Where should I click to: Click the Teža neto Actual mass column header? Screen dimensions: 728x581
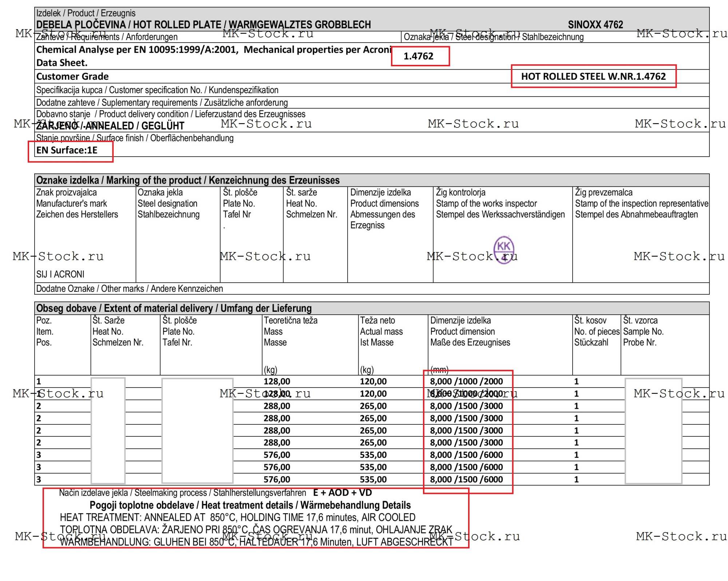pyautogui.click(x=381, y=331)
